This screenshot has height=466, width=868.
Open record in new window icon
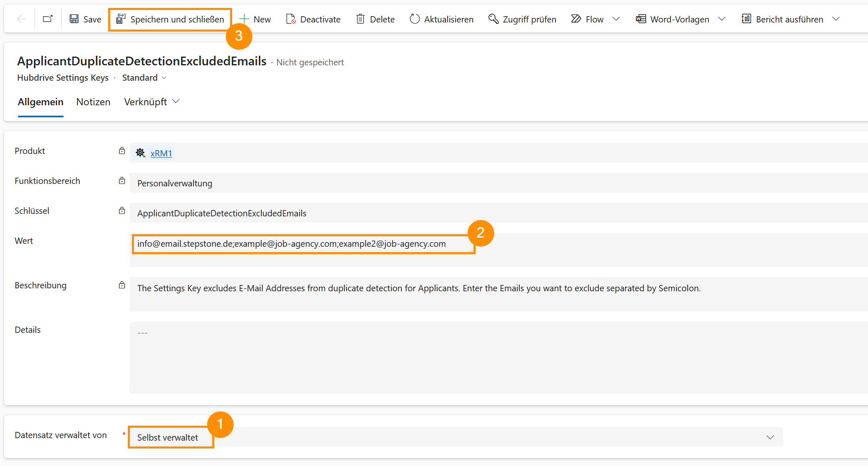pyautogui.click(x=48, y=19)
